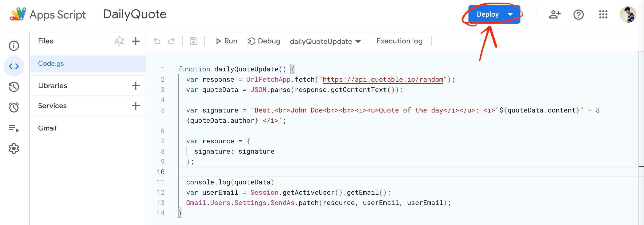Click the {quoteData.author} continuation line
The width and height of the screenshot is (644, 225).
click(236, 120)
